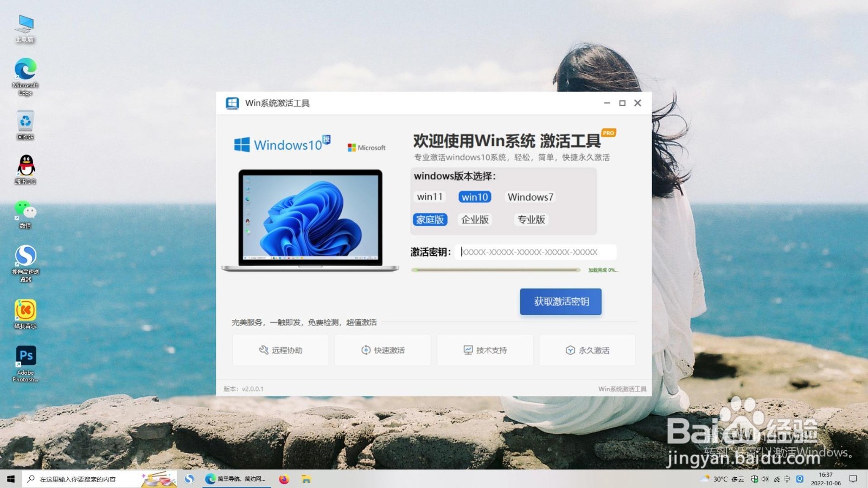Click the PRO badge next to the heading

click(609, 133)
